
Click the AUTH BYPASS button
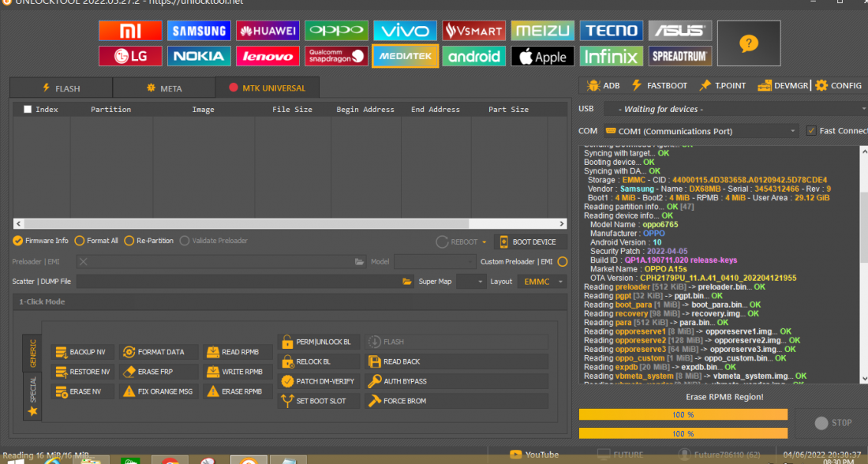click(457, 381)
